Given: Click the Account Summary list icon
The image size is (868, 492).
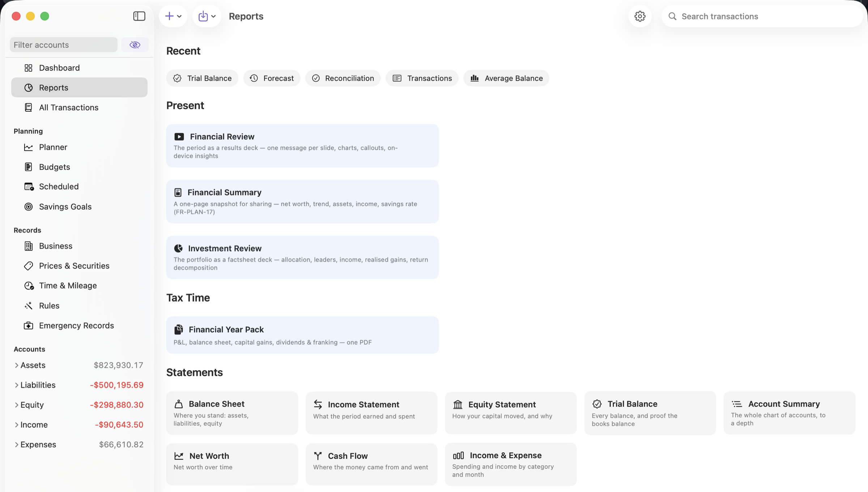Looking at the screenshot, I should 737,404.
